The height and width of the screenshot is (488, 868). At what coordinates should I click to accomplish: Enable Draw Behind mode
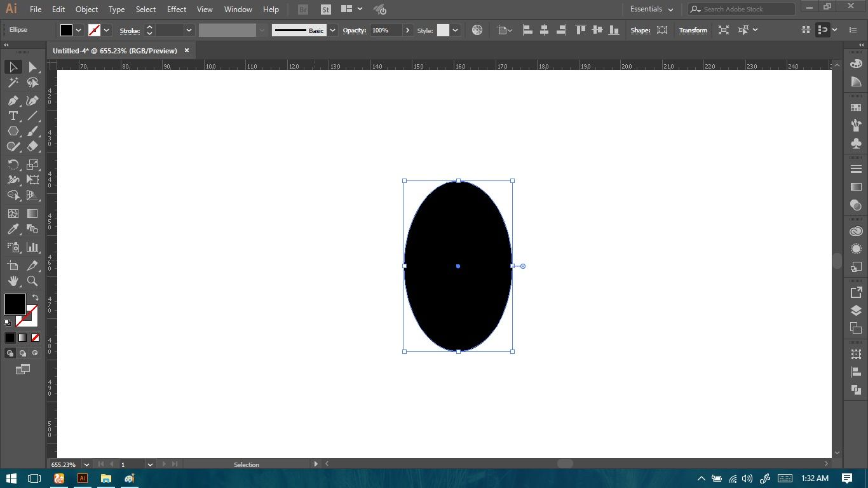click(23, 353)
